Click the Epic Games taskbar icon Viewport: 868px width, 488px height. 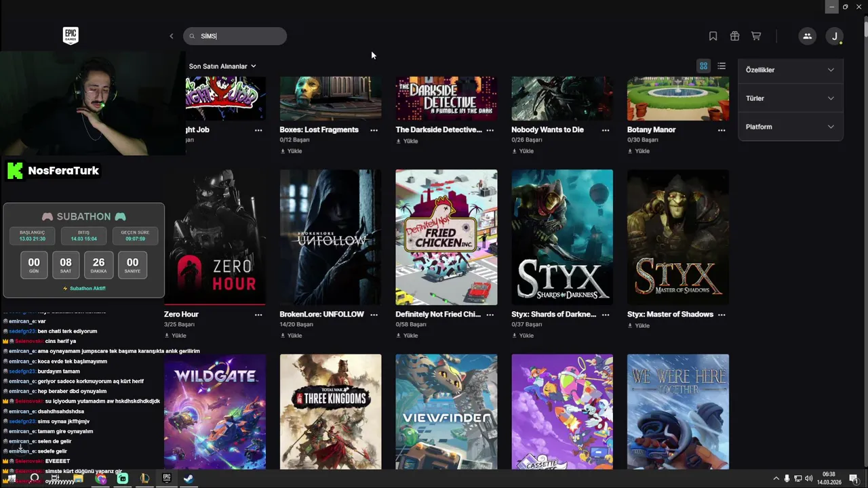(166, 479)
